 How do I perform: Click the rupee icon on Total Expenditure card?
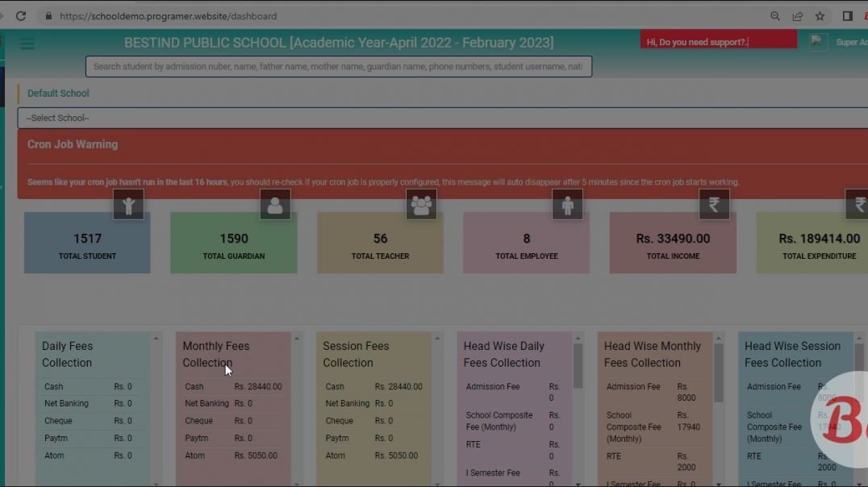[857, 204]
